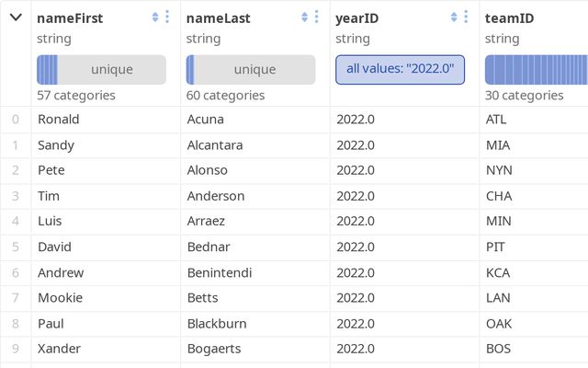The width and height of the screenshot is (588, 368).
Task: Open nameFirst column options menu
Action: [x=167, y=17]
